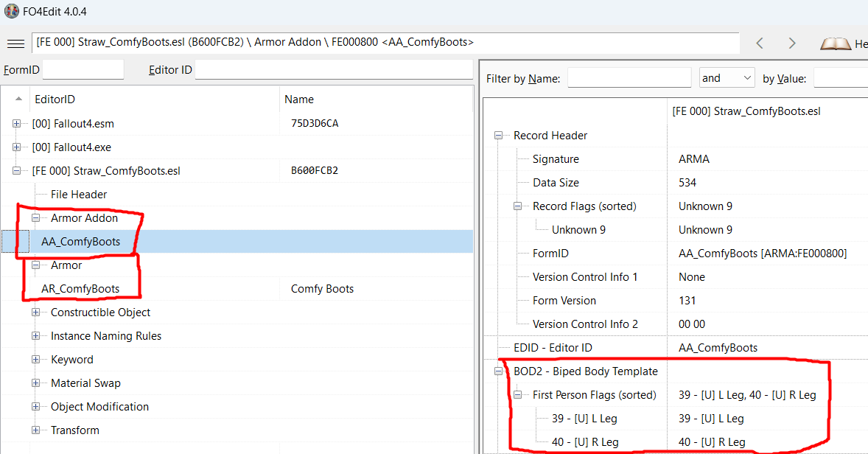The height and width of the screenshot is (454, 868).
Task: Click the Comfy Boots name cell
Action: tap(322, 288)
